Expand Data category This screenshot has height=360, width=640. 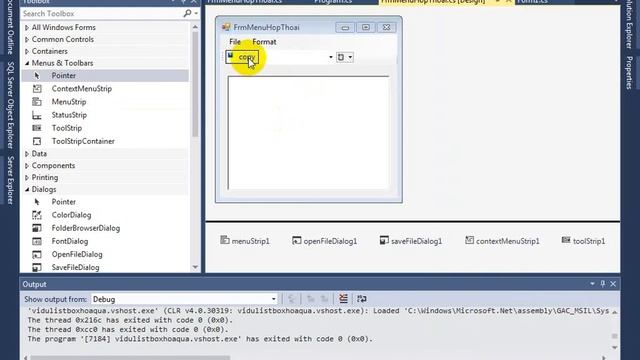27,153
